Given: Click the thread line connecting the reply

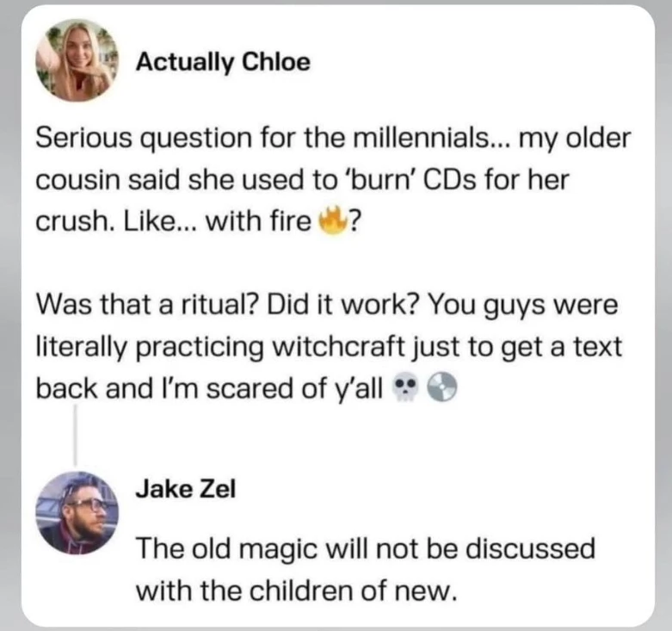Looking at the screenshot, I should (77, 435).
